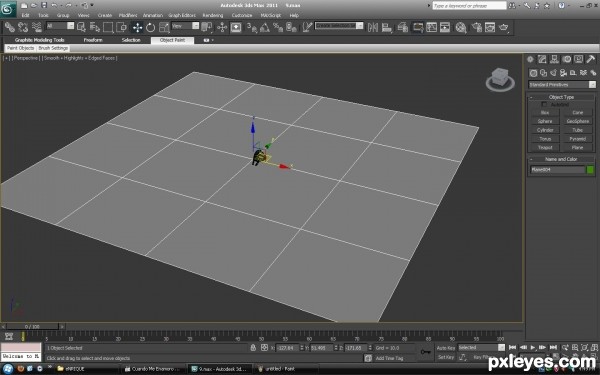600x375 pixels.
Task: Click the Bind to Space Warp icon
Action: point(37,27)
